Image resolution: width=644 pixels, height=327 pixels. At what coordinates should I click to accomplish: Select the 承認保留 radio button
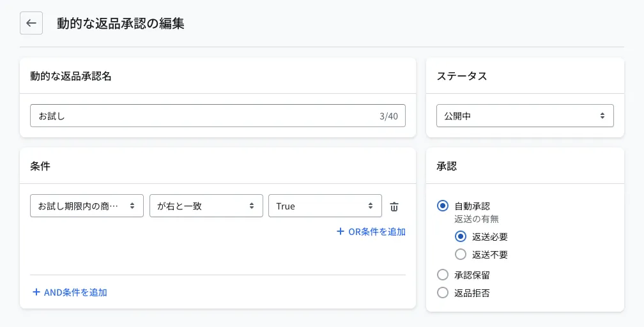click(x=443, y=275)
